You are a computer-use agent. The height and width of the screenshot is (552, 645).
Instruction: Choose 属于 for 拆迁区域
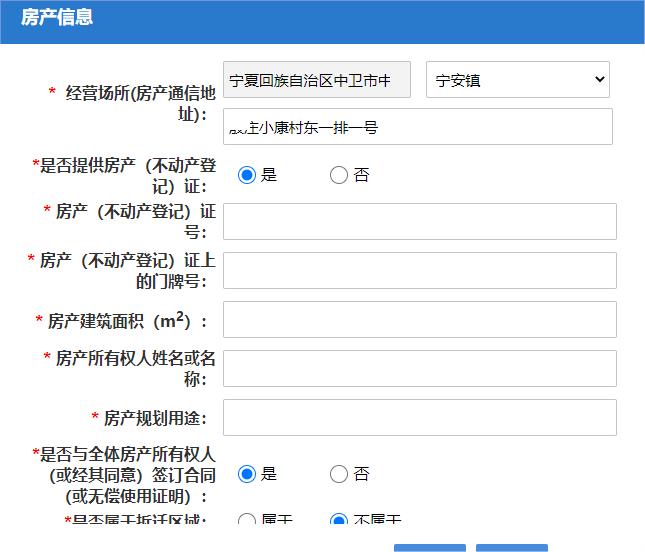click(247, 520)
